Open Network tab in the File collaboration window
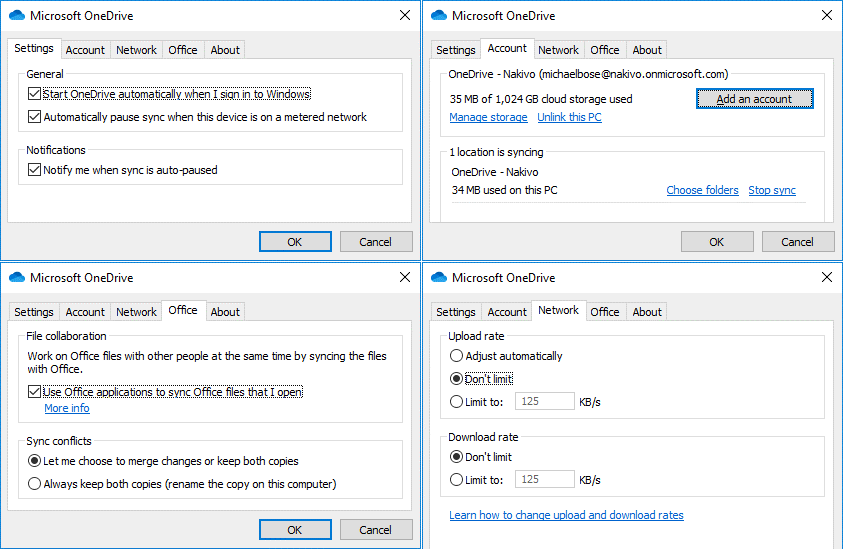 click(137, 312)
